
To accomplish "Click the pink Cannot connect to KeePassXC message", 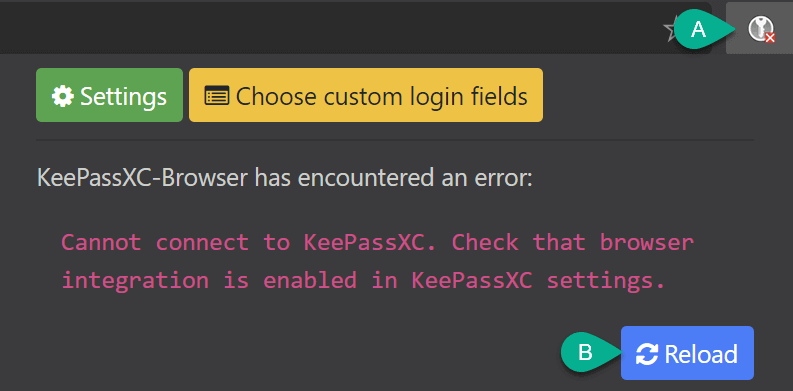I will [377, 261].
